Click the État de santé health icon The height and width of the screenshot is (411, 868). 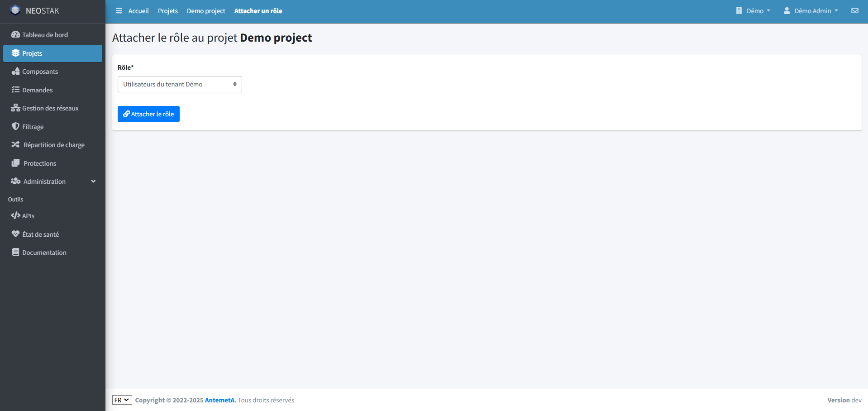[15, 234]
